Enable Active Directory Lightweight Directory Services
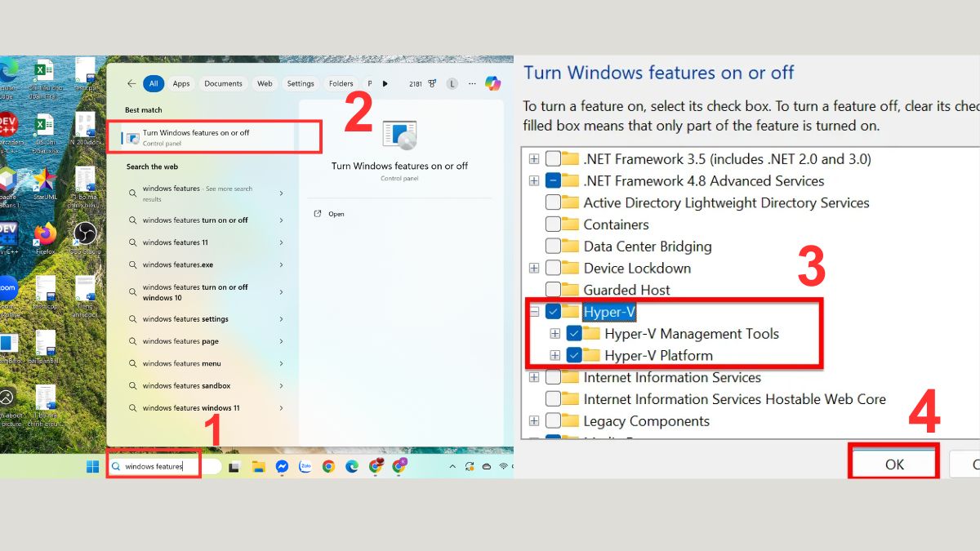 pyautogui.click(x=553, y=202)
